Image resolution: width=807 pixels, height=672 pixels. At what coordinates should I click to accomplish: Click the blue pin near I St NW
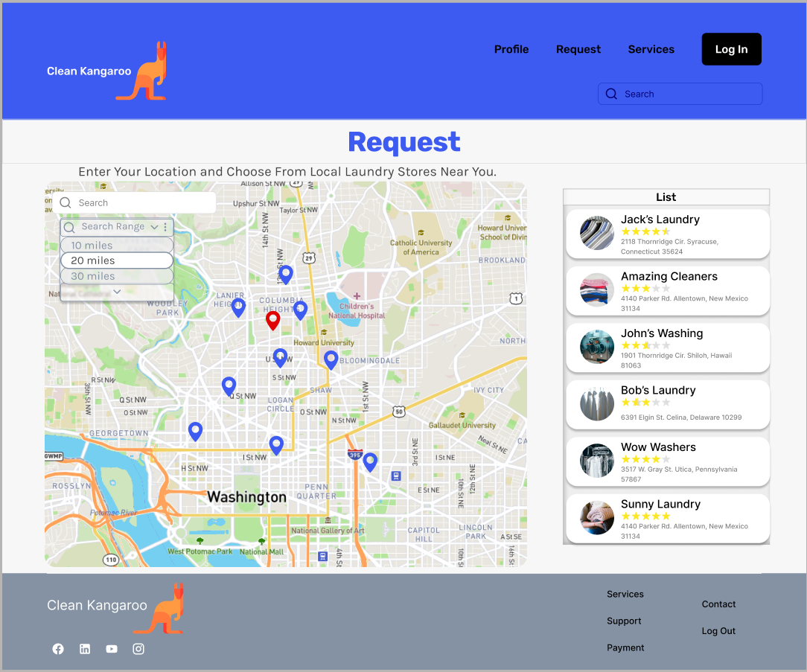click(x=276, y=445)
